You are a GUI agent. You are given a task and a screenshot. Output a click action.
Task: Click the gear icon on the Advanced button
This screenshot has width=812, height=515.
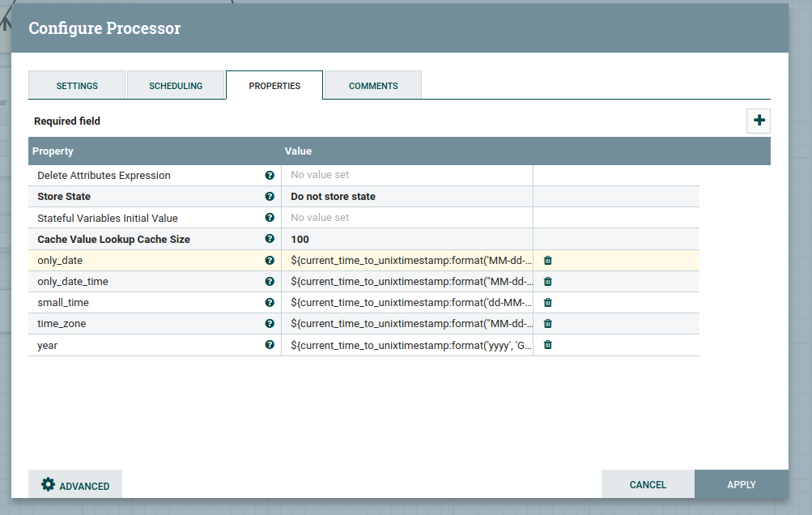tap(49, 484)
